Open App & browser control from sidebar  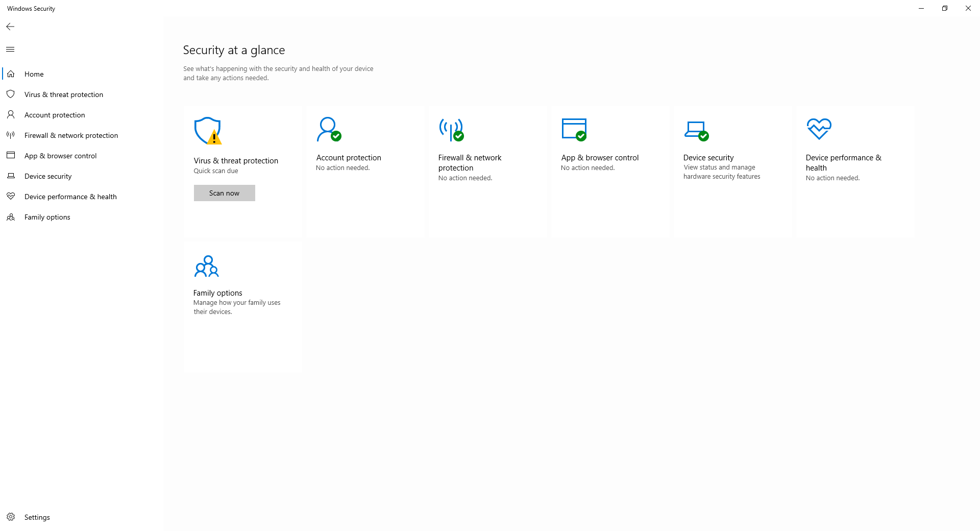60,156
